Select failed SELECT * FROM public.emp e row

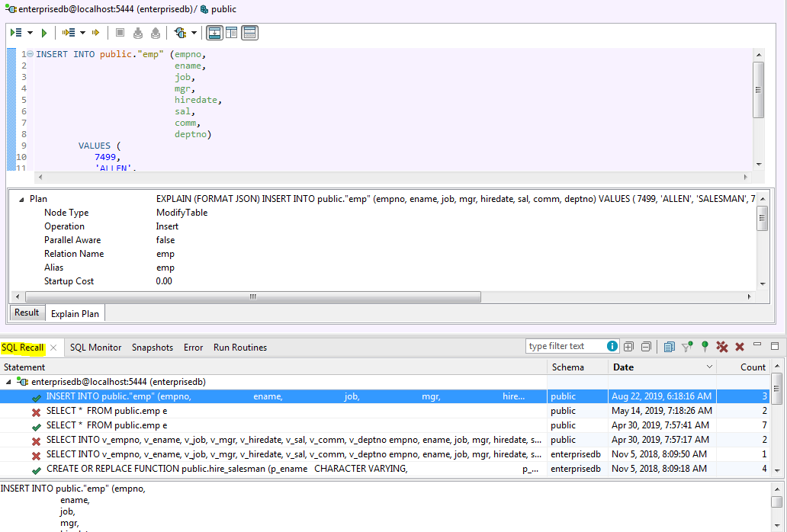(384, 411)
